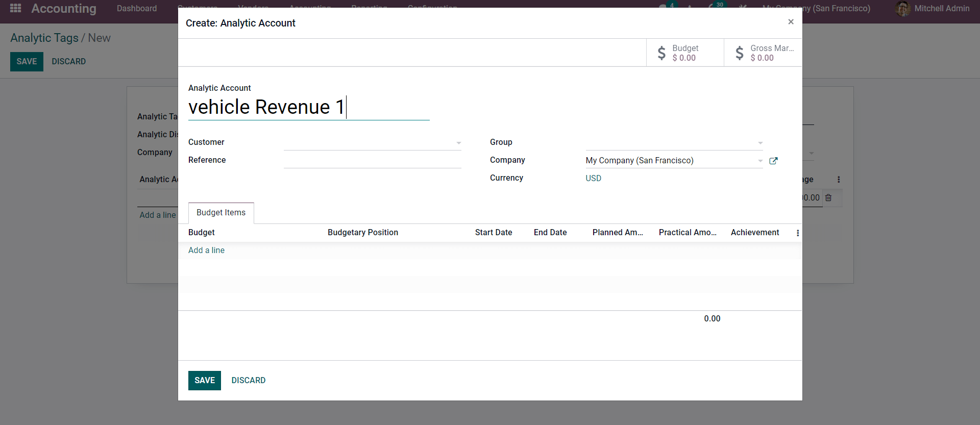Sort by End Date column
The height and width of the screenshot is (425, 980).
click(550, 233)
